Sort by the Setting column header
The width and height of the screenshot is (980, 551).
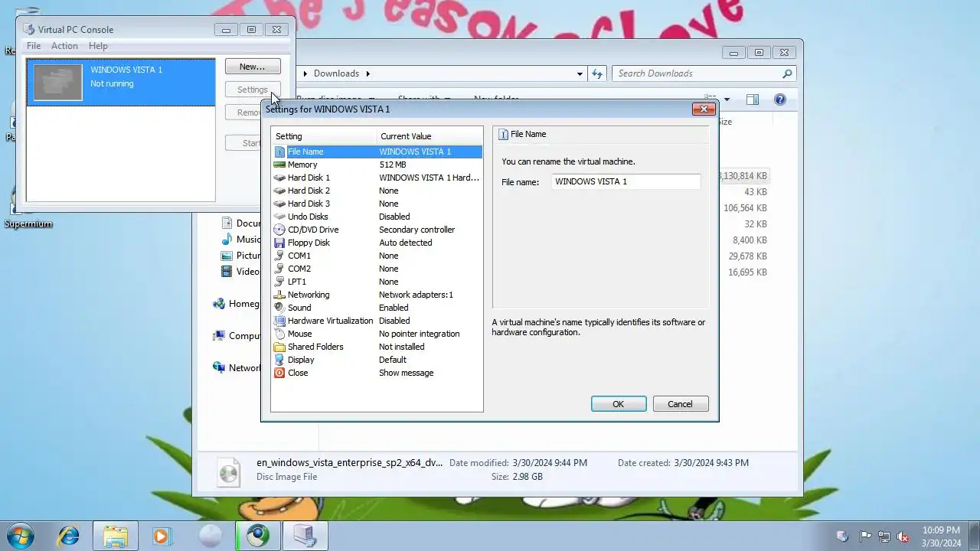tap(325, 136)
